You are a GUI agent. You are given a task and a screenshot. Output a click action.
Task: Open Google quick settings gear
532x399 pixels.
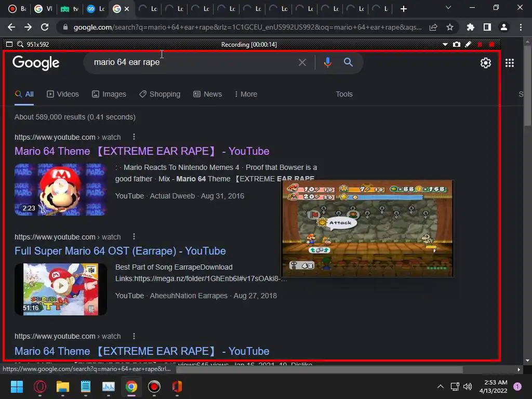click(x=486, y=63)
